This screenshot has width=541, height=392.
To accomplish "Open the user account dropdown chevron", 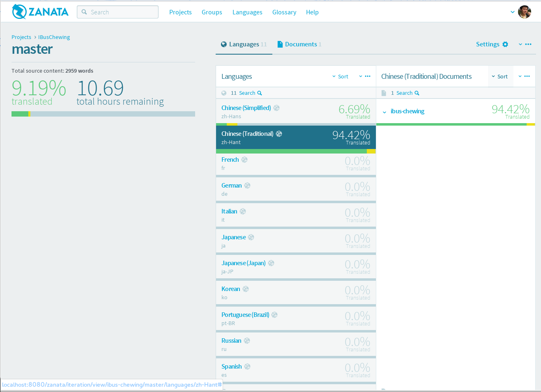I will pyautogui.click(x=512, y=12).
